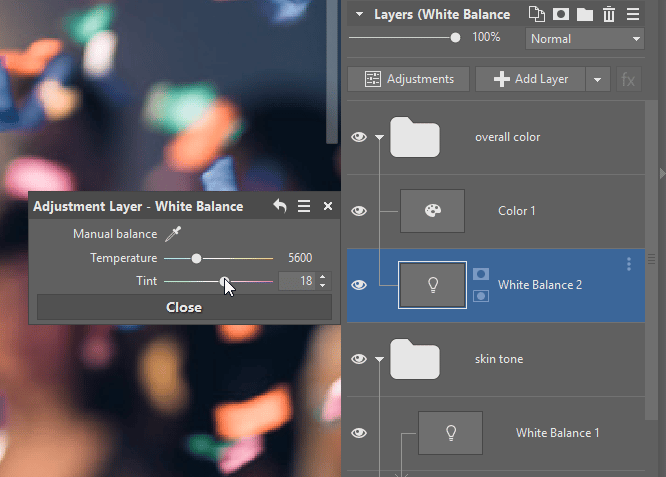This screenshot has height=477, width=666.
Task: Select the Color 1 layer name
Action: click(x=516, y=211)
